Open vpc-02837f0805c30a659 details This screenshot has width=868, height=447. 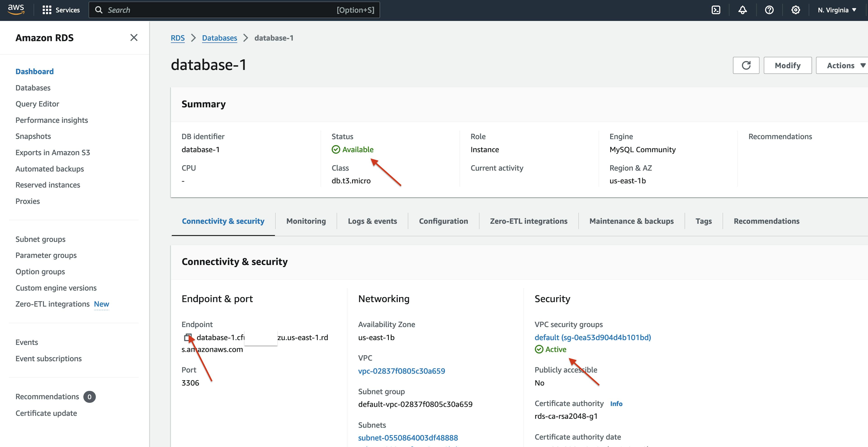coord(401,371)
